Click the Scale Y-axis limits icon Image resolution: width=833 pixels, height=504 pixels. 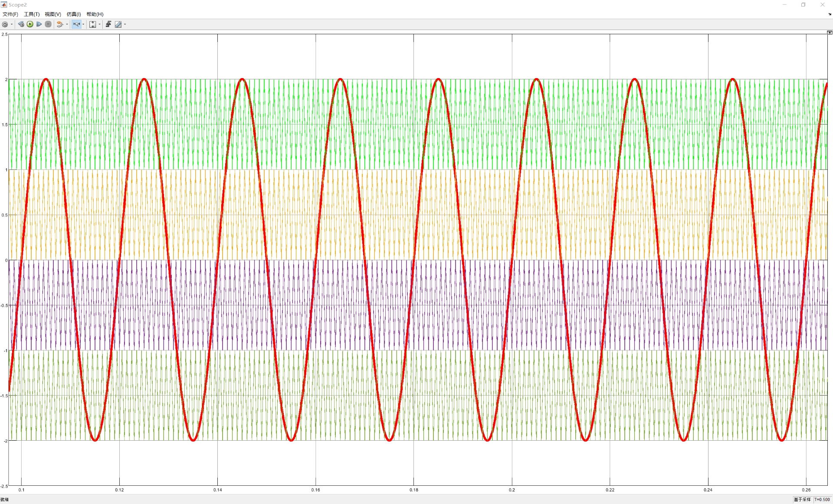92,24
